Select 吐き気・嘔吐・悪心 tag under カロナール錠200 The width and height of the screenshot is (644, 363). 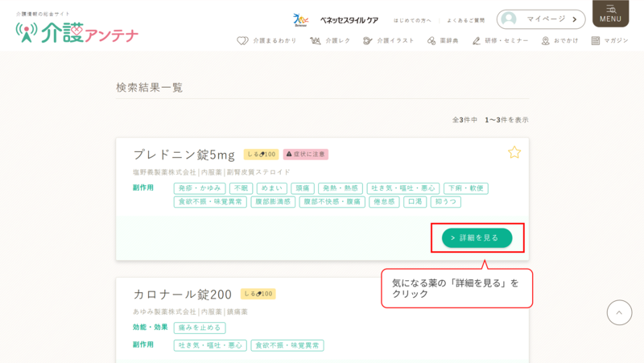click(x=210, y=346)
